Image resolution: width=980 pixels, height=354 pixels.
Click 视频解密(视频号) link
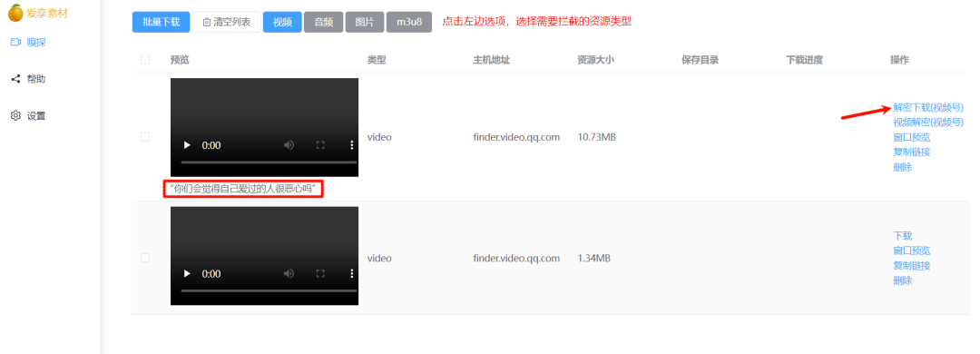click(927, 123)
